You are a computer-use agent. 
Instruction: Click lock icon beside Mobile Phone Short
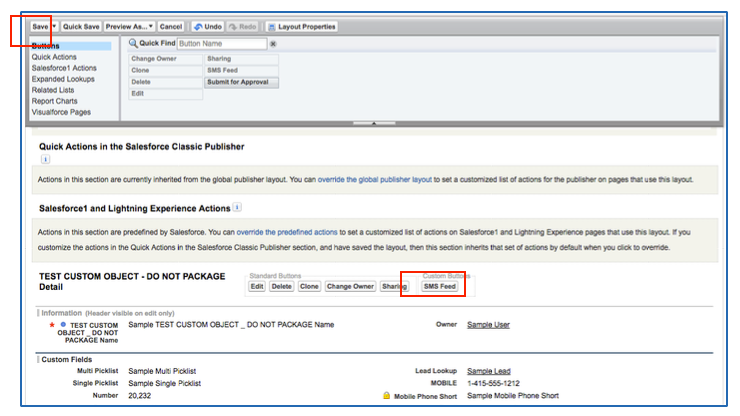[x=387, y=396]
